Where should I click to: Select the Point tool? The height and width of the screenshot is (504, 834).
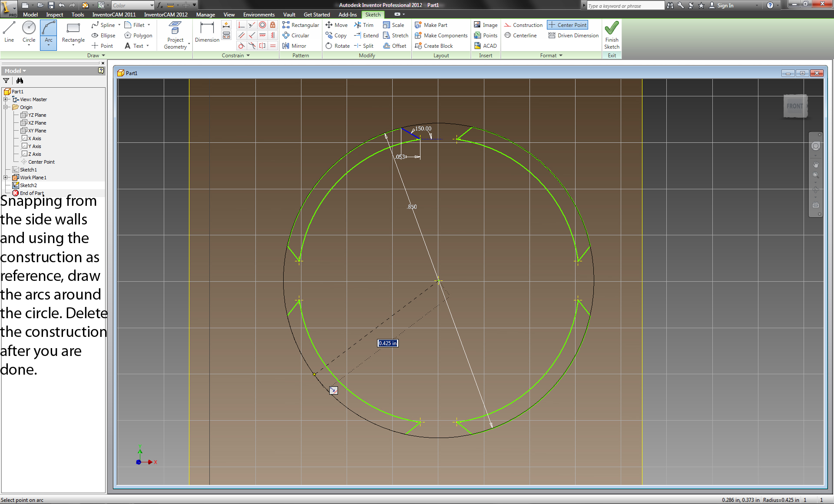pyautogui.click(x=102, y=46)
